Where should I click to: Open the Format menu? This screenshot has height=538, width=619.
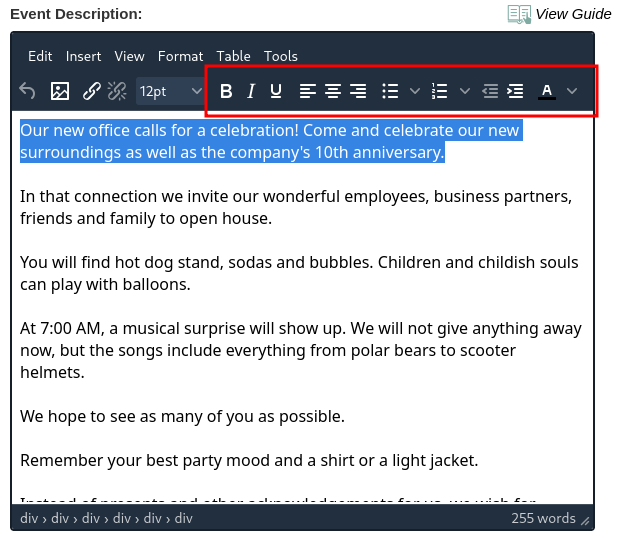(180, 56)
